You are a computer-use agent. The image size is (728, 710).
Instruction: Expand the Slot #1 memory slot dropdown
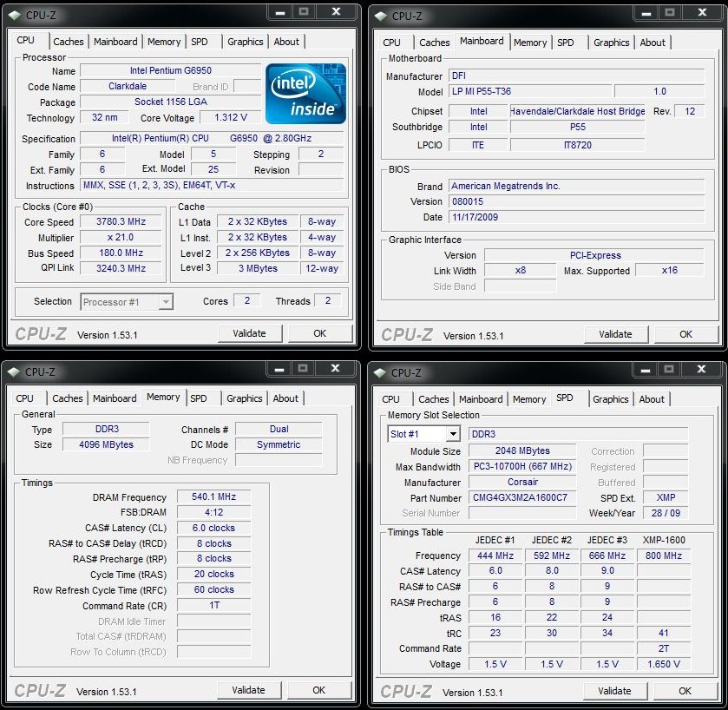(453, 434)
